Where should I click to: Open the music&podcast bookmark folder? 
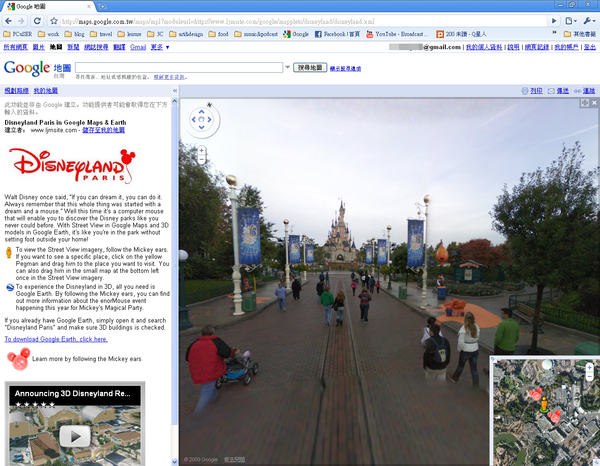tap(256, 34)
